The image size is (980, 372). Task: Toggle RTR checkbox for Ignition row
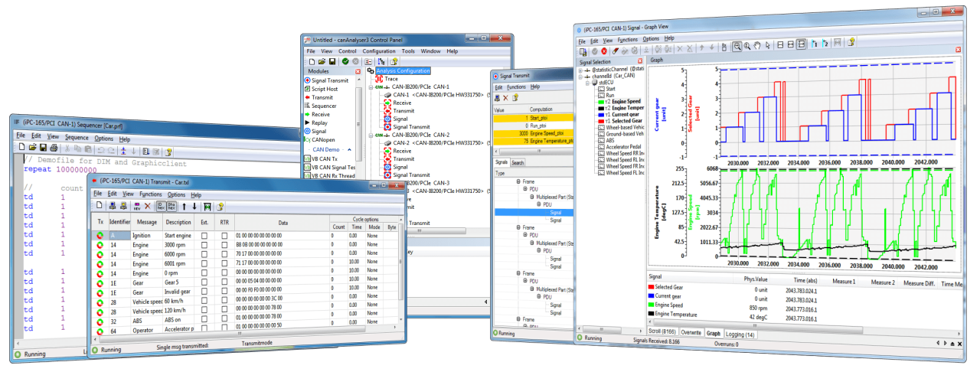pos(224,236)
